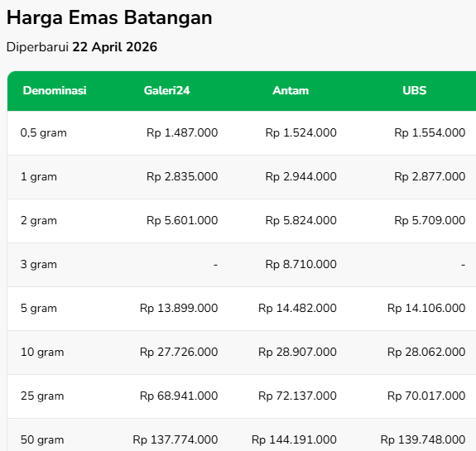Select Galeri24 price Rp 1.487.000
Screen dimensions: 476x451
click(182, 132)
